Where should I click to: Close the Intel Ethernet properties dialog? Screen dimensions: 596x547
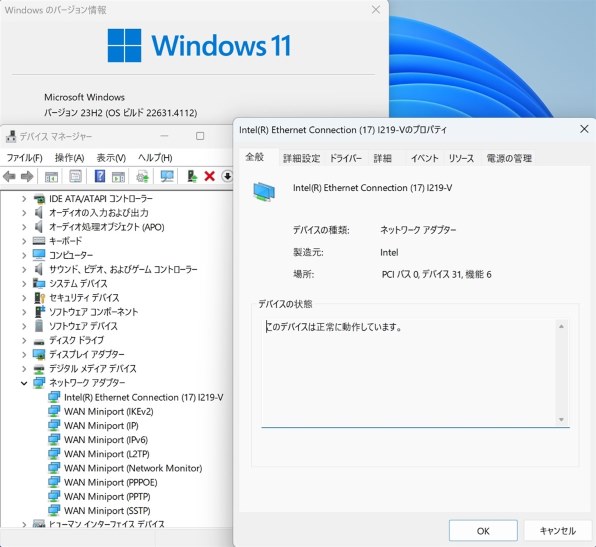[x=584, y=129]
